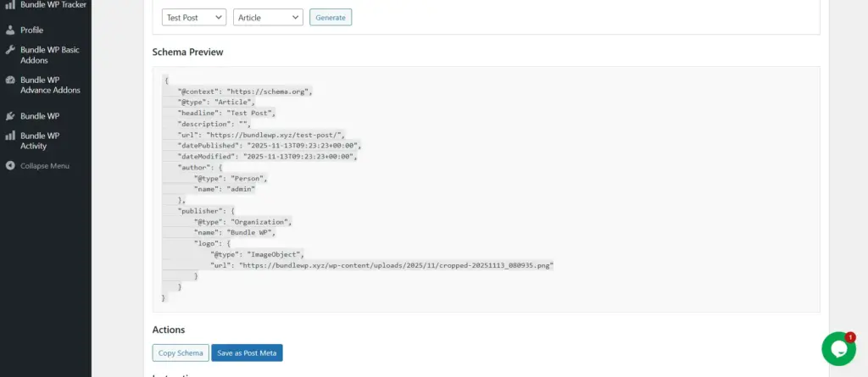Click the "name": "admin" line
The image size is (868, 377).
[x=225, y=189]
